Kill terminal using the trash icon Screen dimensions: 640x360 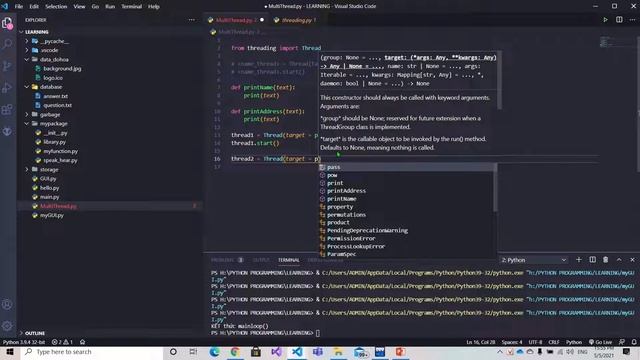click(x=606, y=260)
